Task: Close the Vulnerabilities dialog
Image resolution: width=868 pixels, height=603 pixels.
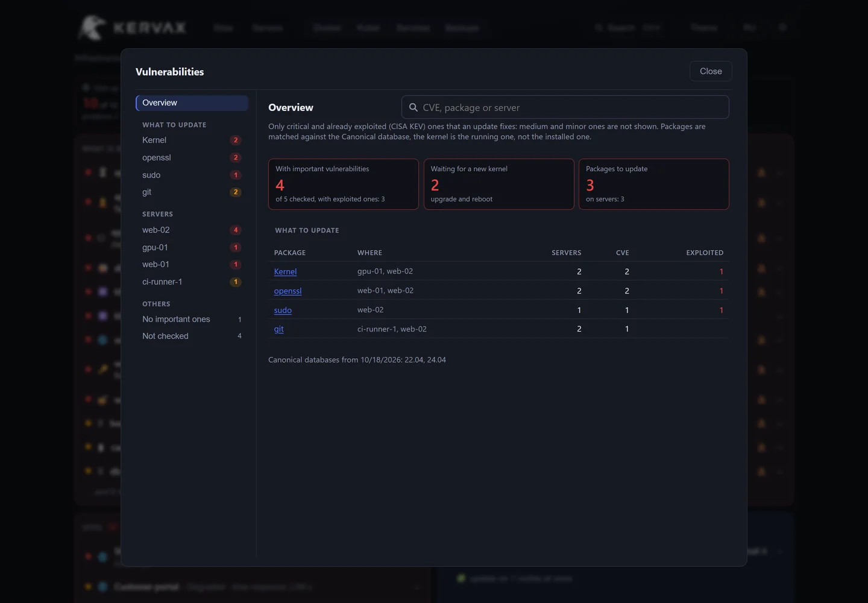Action: [x=711, y=71]
